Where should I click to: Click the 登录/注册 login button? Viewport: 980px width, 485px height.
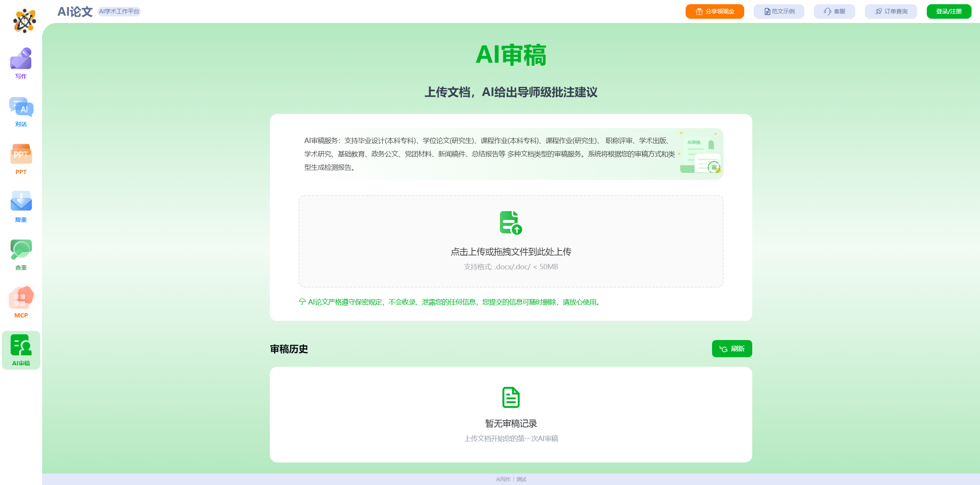[949, 11]
